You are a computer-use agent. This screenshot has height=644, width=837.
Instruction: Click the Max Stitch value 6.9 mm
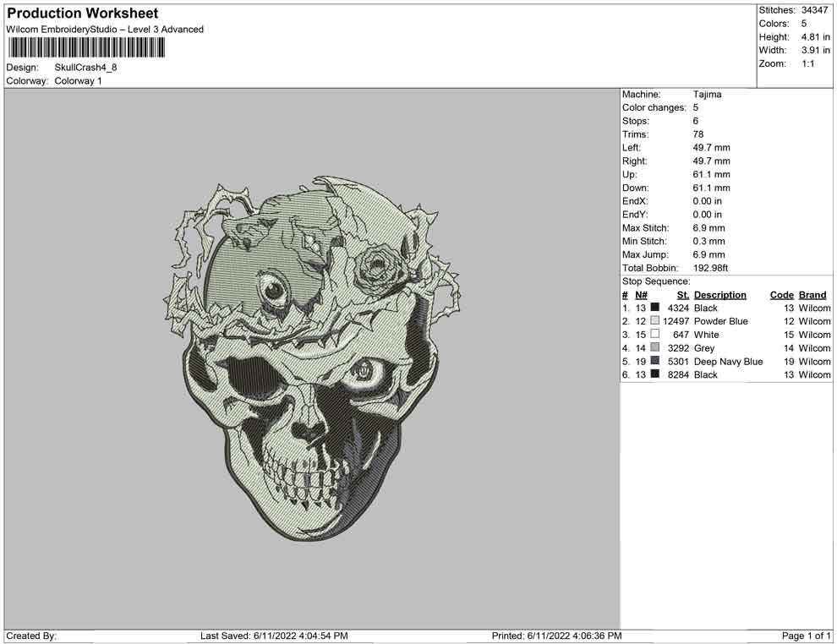tap(708, 228)
